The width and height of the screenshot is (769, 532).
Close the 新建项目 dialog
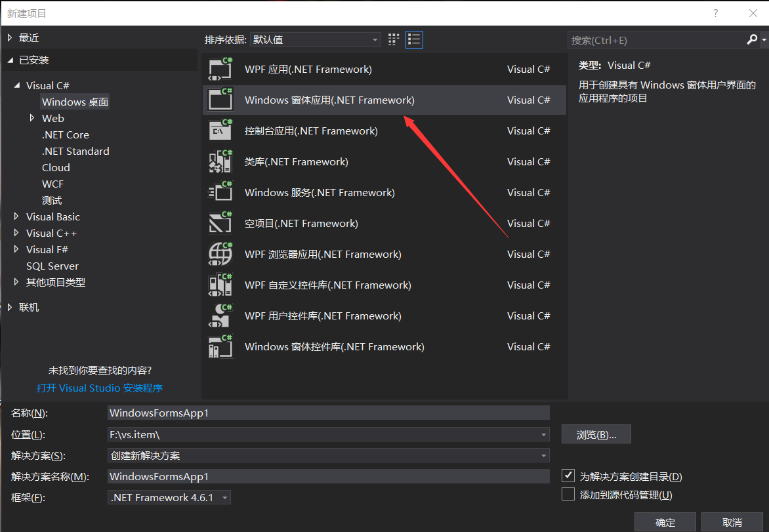753,13
